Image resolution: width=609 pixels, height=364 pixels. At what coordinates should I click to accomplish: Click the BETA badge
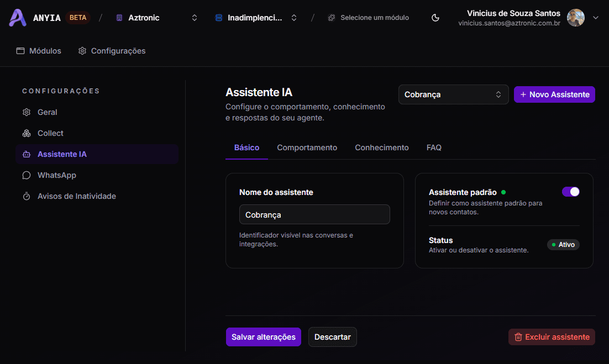click(78, 18)
